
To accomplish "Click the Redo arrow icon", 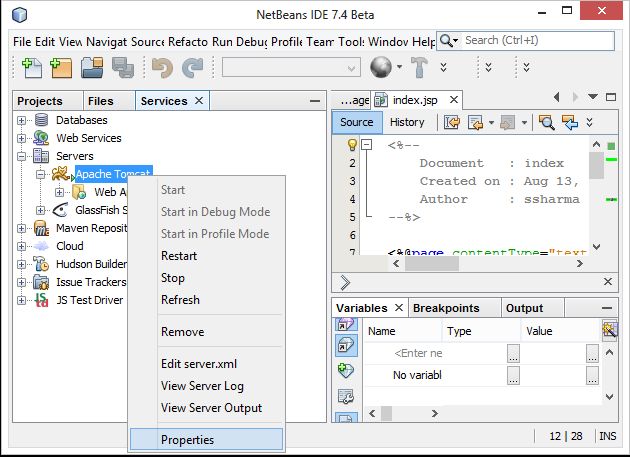I will pyautogui.click(x=193, y=68).
